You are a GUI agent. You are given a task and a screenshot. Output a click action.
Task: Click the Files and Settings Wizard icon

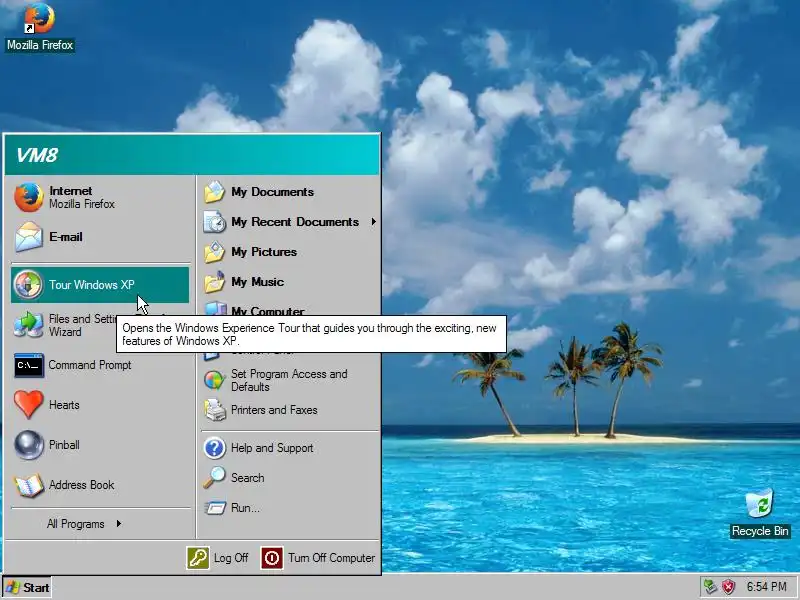pyautogui.click(x=28, y=325)
